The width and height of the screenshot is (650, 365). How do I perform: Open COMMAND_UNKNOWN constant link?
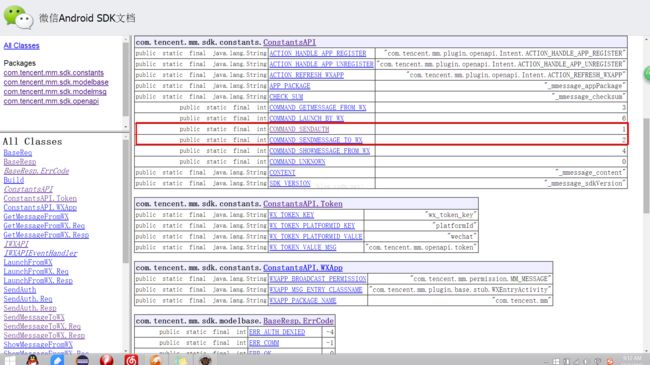click(x=297, y=161)
